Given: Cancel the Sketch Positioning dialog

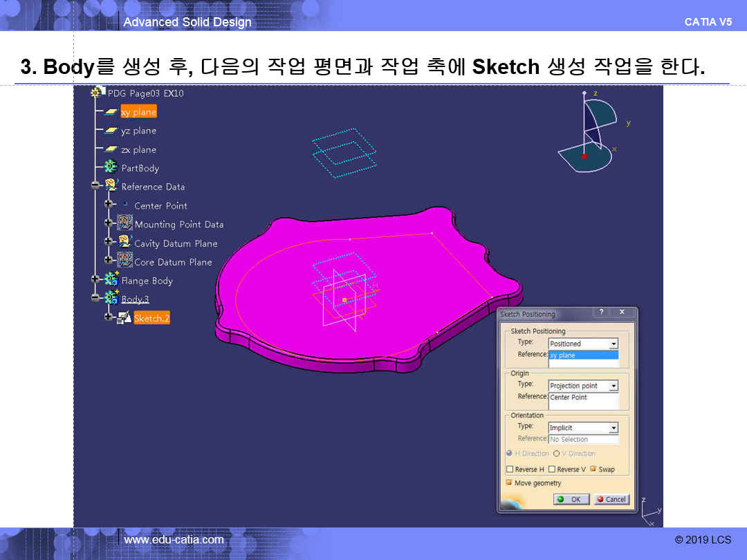Looking at the screenshot, I should pos(611,499).
